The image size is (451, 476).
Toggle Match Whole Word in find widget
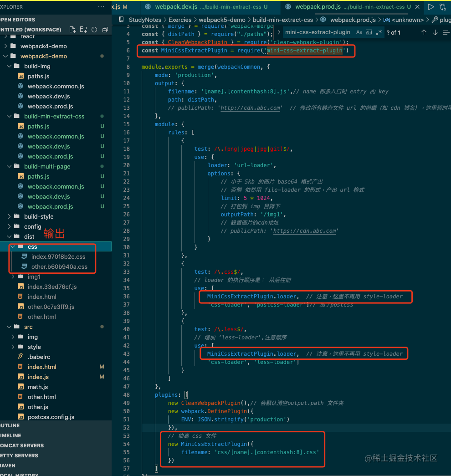coord(369,32)
